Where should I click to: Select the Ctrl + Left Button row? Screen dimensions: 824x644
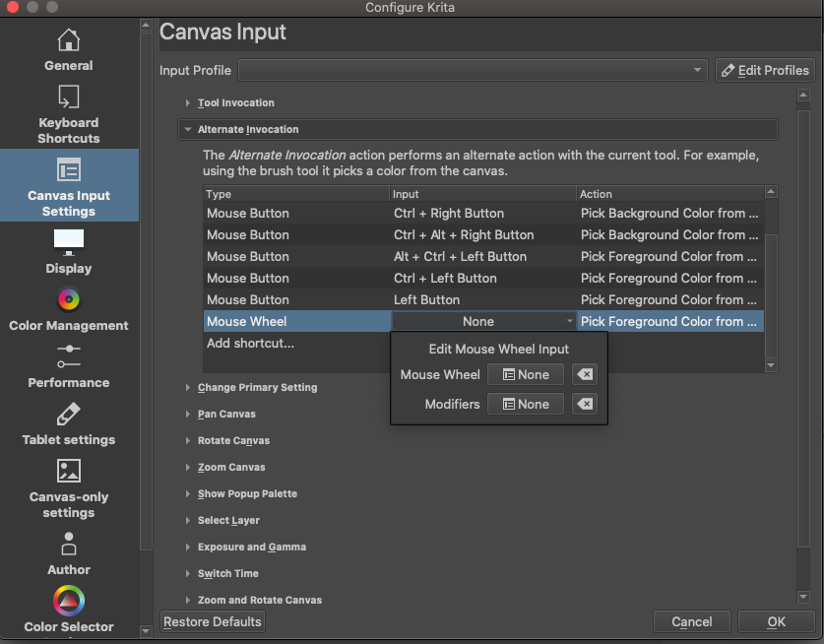(x=295, y=278)
